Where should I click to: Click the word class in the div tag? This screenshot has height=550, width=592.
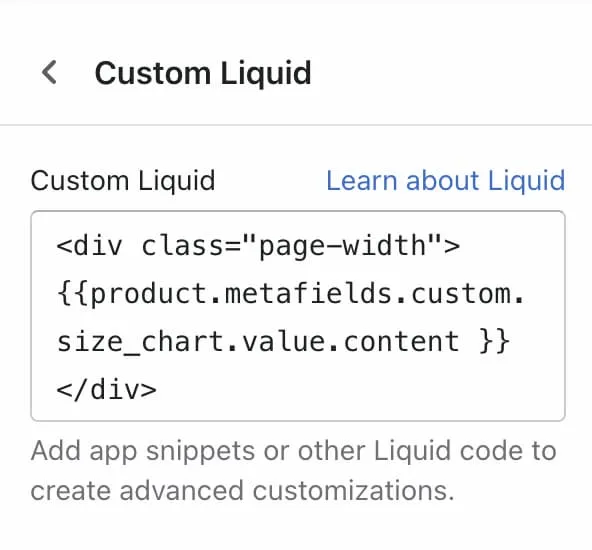point(182,246)
